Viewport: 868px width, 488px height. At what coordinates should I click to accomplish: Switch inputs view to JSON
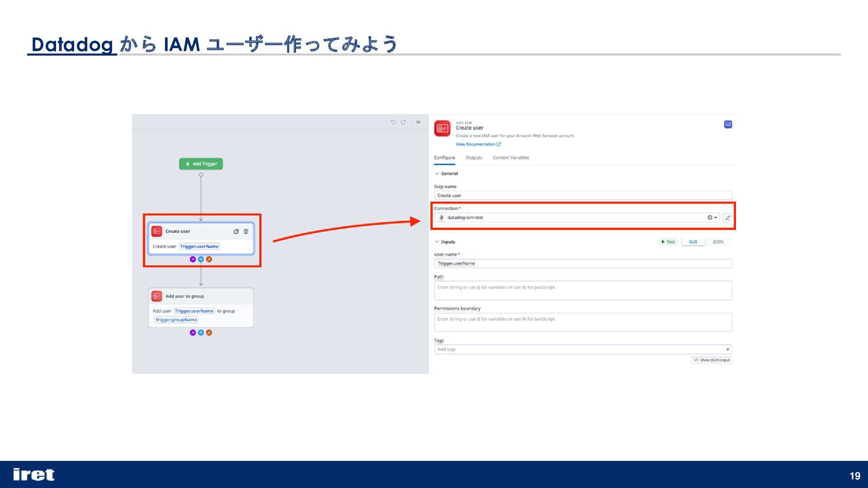pyautogui.click(x=718, y=242)
